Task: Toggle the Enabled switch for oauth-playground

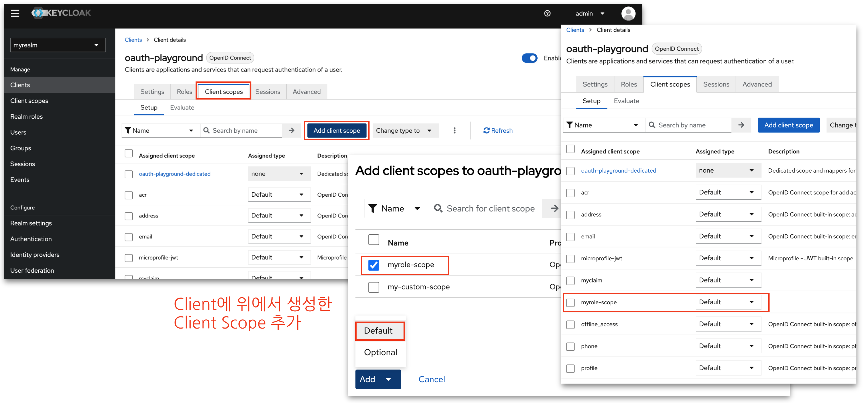Action: coord(529,58)
